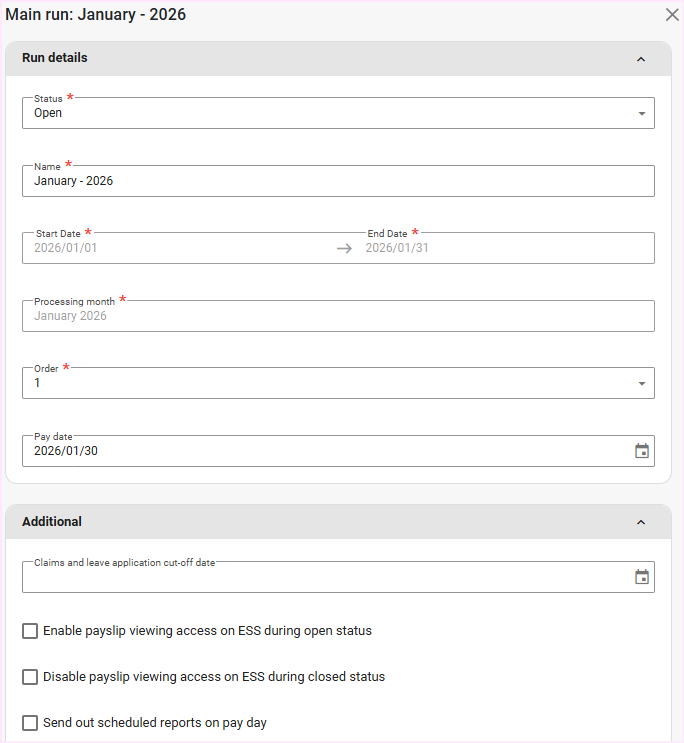Open the Status dropdown
This screenshot has width=684, height=743.
pyautogui.click(x=641, y=114)
